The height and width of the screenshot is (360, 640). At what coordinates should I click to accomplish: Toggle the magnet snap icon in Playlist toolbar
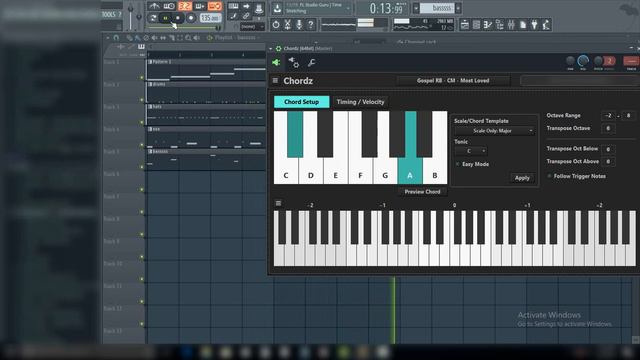tap(116, 38)
